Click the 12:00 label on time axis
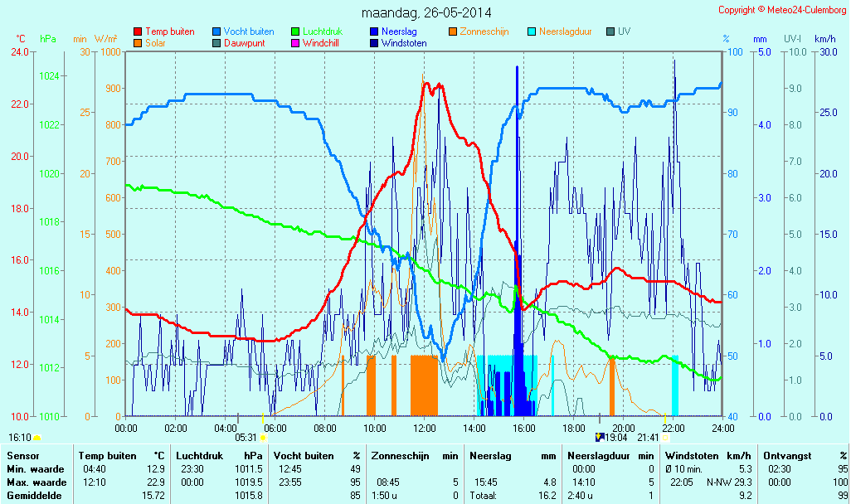The height and width of the screenshot is (504, 851). click(x=425, y=428)
